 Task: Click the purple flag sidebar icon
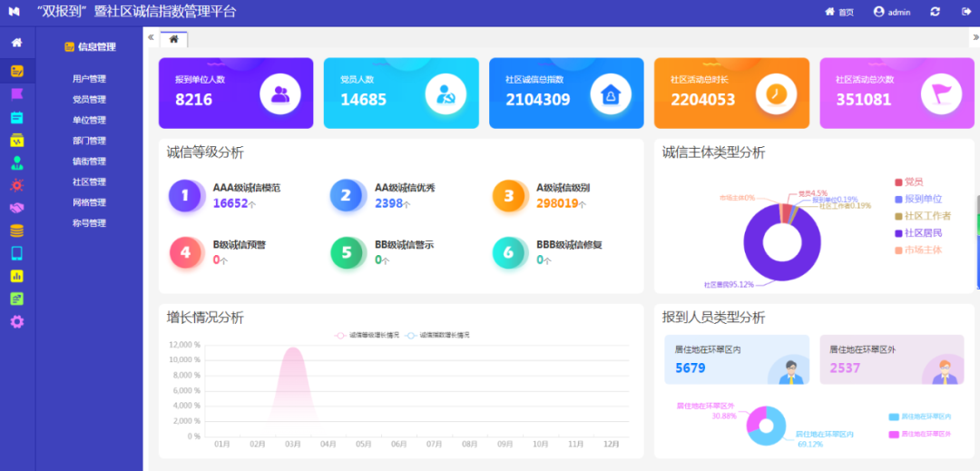click(16, 93)
